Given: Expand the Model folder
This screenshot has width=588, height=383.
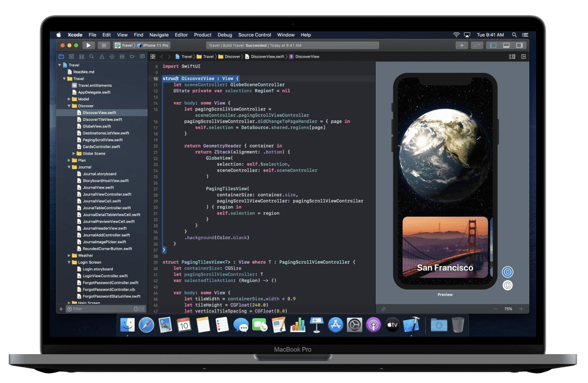Looking at the screenshot, I should click(x=69, y=99).
